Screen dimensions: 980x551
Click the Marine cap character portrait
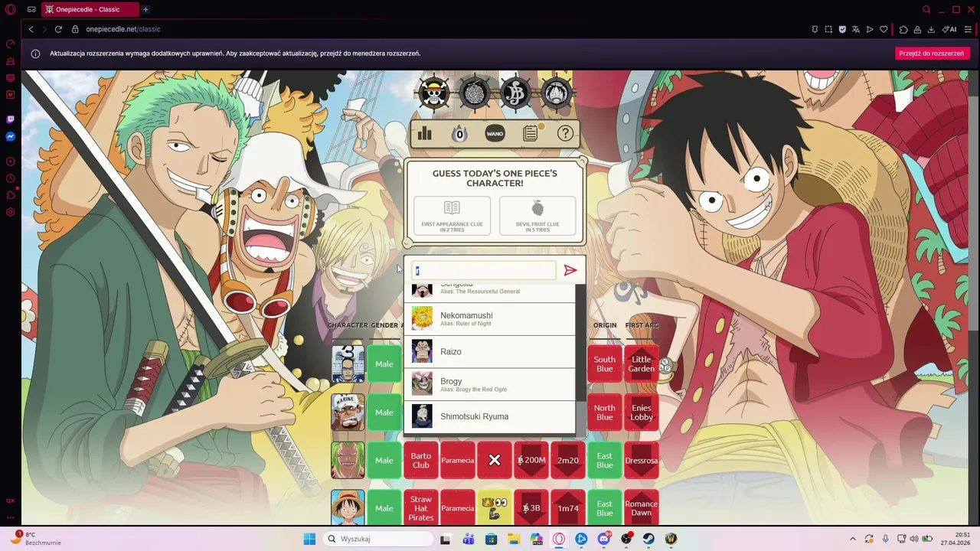click(348, 412)
